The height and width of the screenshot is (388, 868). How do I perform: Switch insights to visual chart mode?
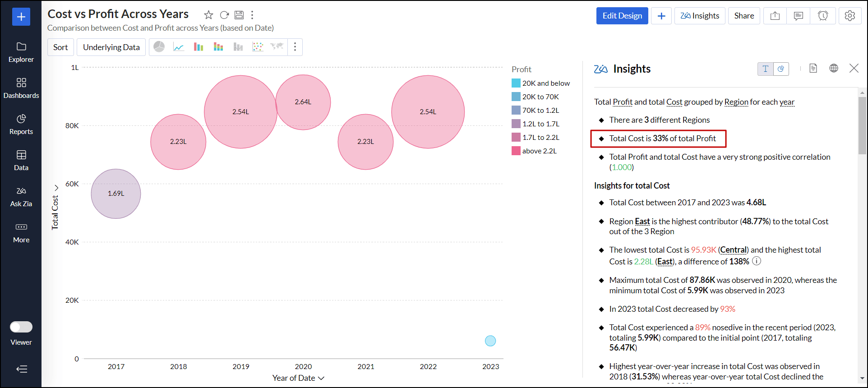pos(781,69)
